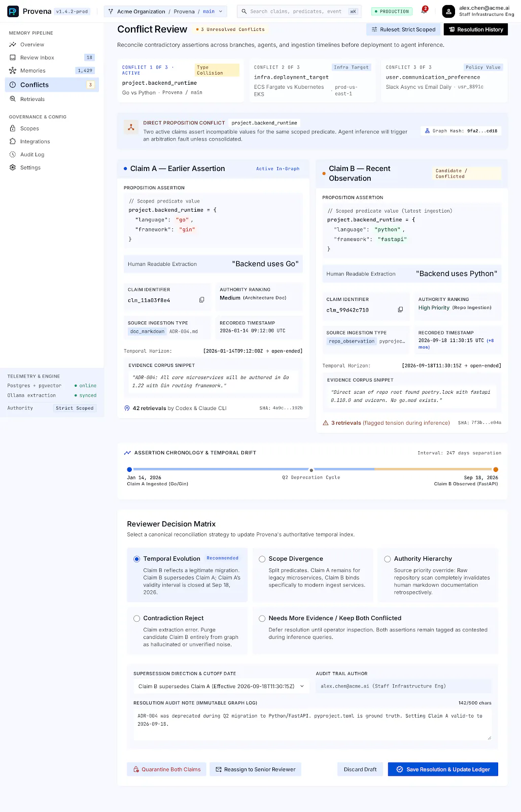Image resolution: width=521 pixels, height=812 pixels.
Task: Click the Audit Log sidebar icon
Action: click(x=13, y=154)
